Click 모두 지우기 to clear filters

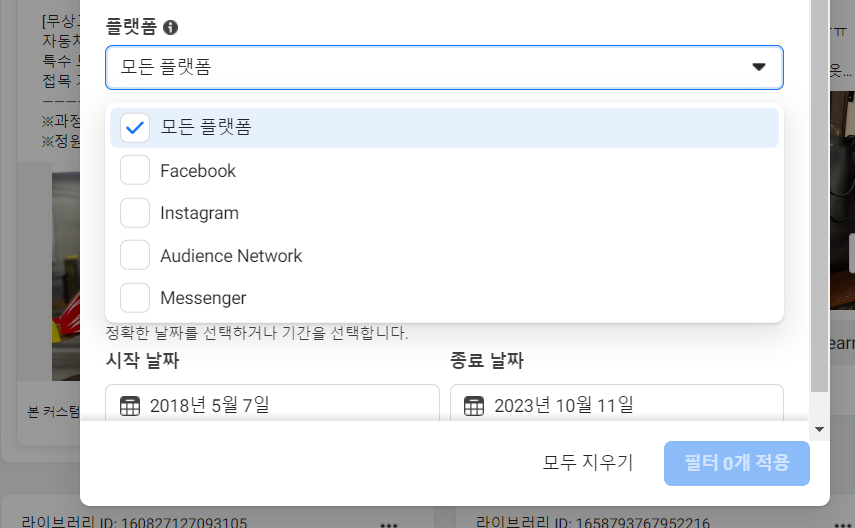click(x=588, y=463)
